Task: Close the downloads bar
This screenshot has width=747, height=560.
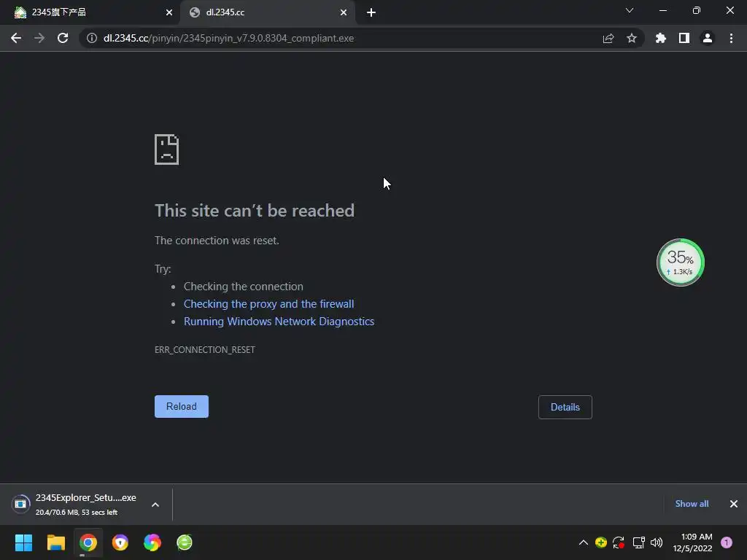Action: (734, 504)
